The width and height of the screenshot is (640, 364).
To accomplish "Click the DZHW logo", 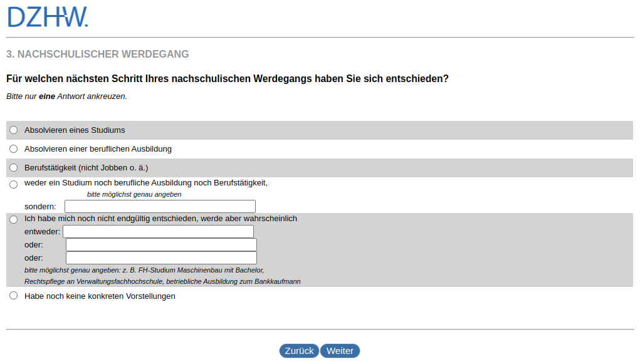I will tap(48, 18).
